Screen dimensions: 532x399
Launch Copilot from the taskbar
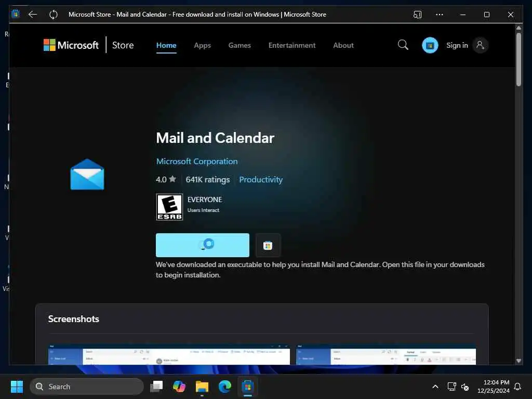pos(179,386)
